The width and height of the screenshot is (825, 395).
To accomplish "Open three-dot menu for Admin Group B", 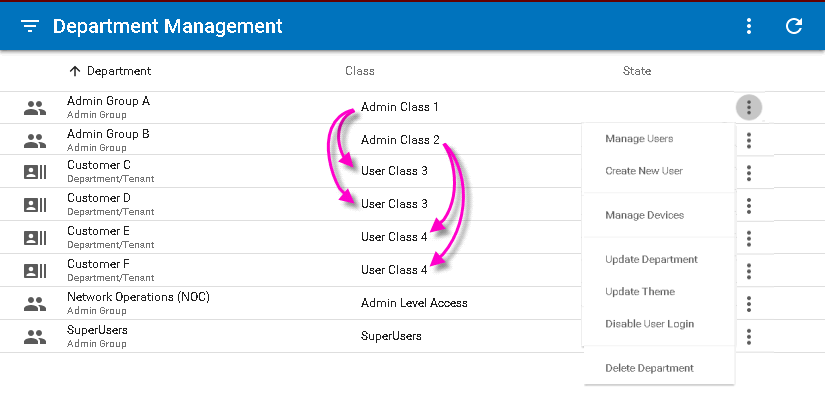I will [x=749, y=140].
